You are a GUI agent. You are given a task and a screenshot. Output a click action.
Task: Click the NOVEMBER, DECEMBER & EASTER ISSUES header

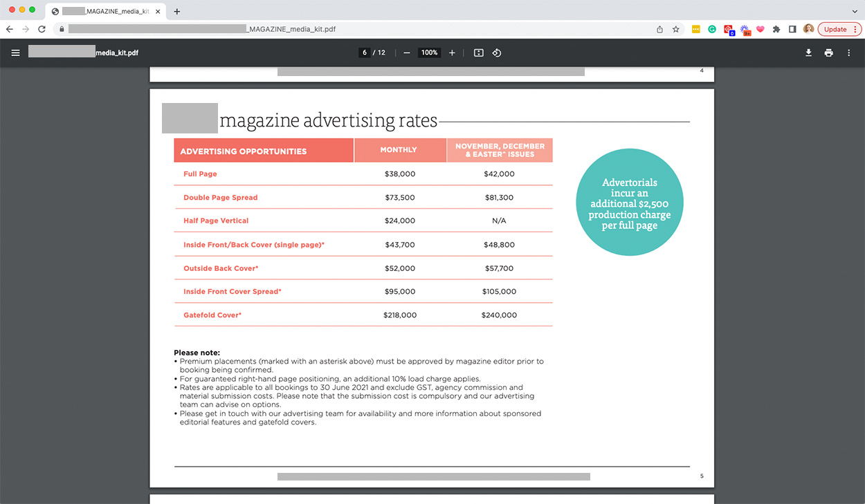(x=500, y=150)
